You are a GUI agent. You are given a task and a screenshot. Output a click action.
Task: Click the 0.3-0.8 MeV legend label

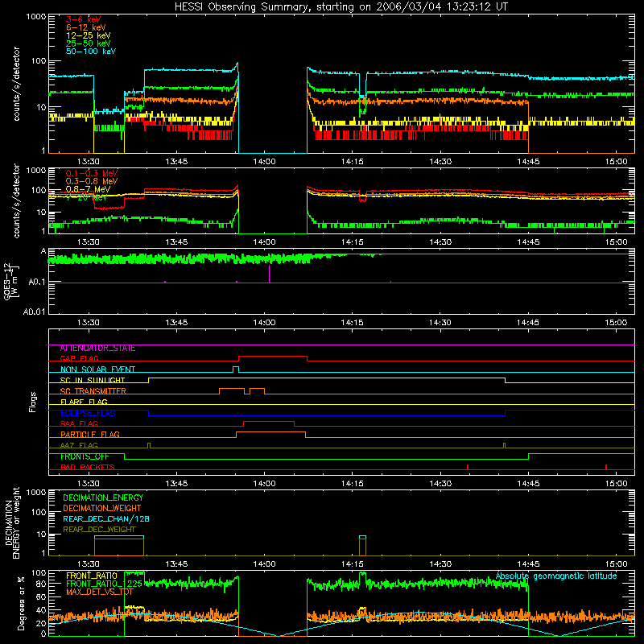click(92, 181)
